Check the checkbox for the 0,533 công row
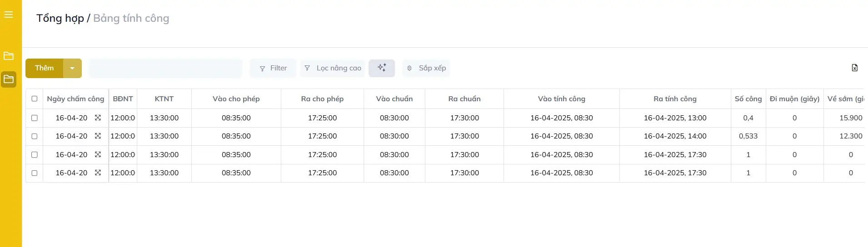Screen dimensions: 868x247 [35, 136]
